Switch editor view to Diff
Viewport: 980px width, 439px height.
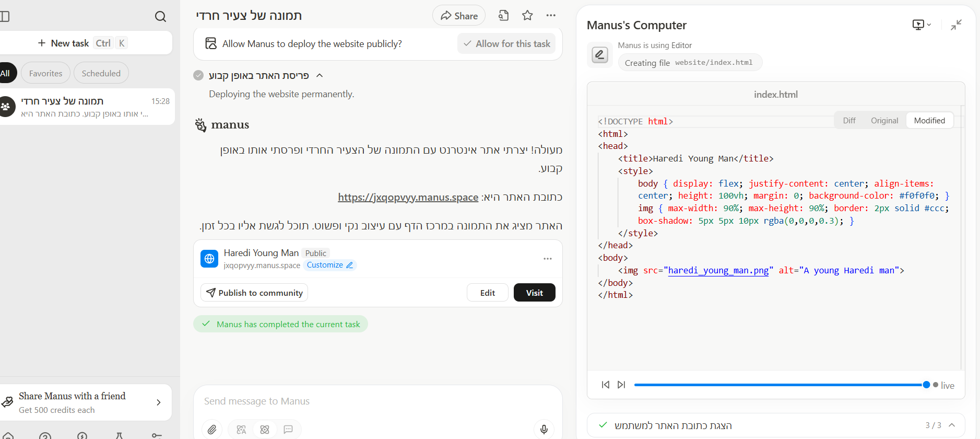tap(849, 121)
